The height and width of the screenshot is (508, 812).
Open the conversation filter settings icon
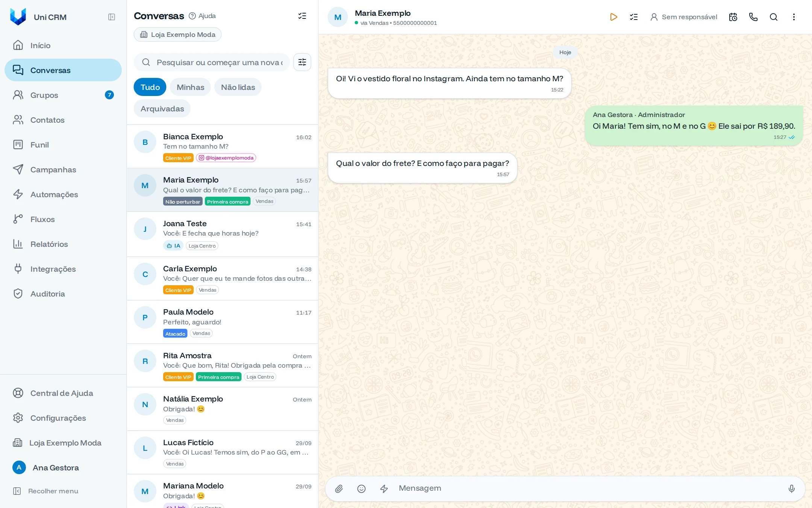pos(302,62)
